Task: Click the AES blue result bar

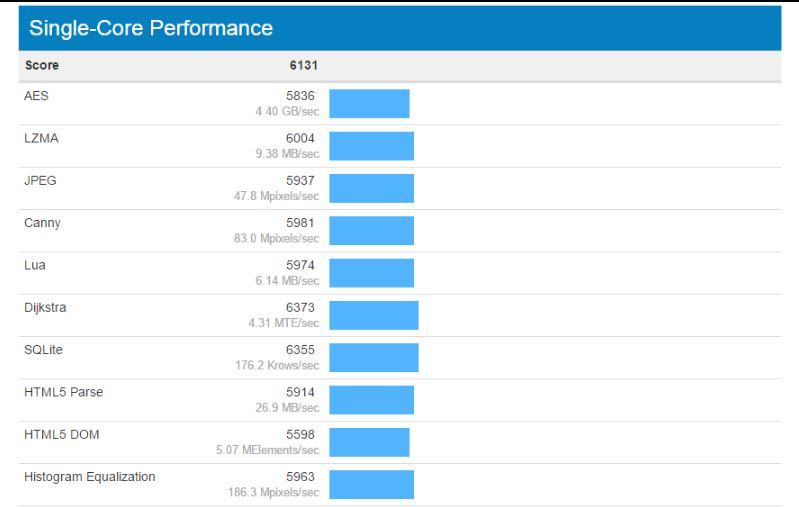Action: click(369, 104)
